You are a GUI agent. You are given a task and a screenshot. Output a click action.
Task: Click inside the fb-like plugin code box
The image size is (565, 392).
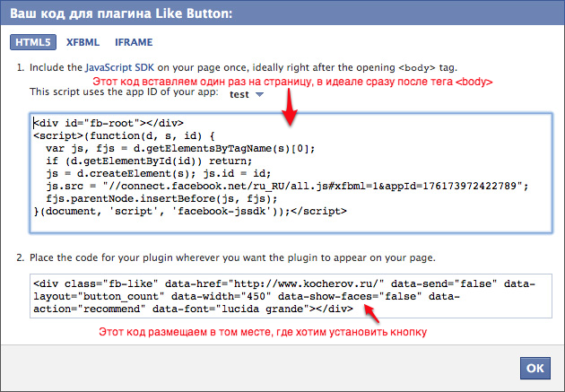coord(291,296)
